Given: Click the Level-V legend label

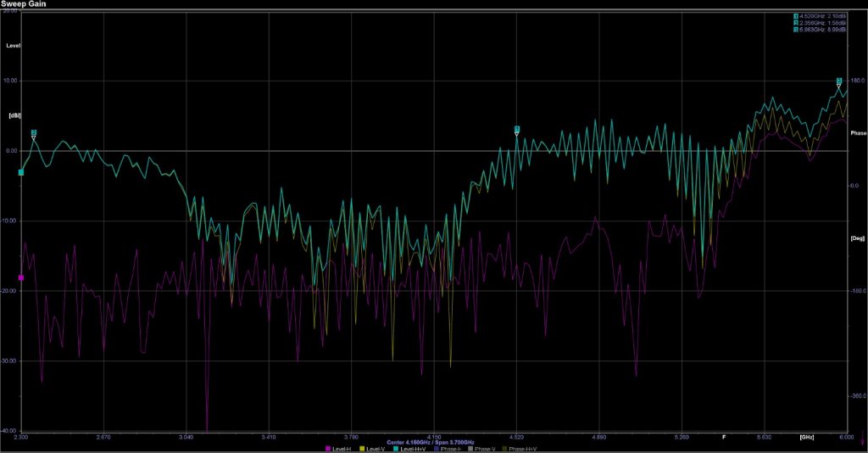Looking at the screenshot, I should click(376, 449).
